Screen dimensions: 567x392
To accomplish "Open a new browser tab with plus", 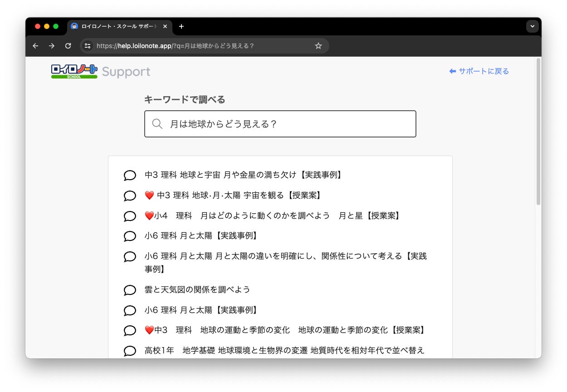I will 181,26.
